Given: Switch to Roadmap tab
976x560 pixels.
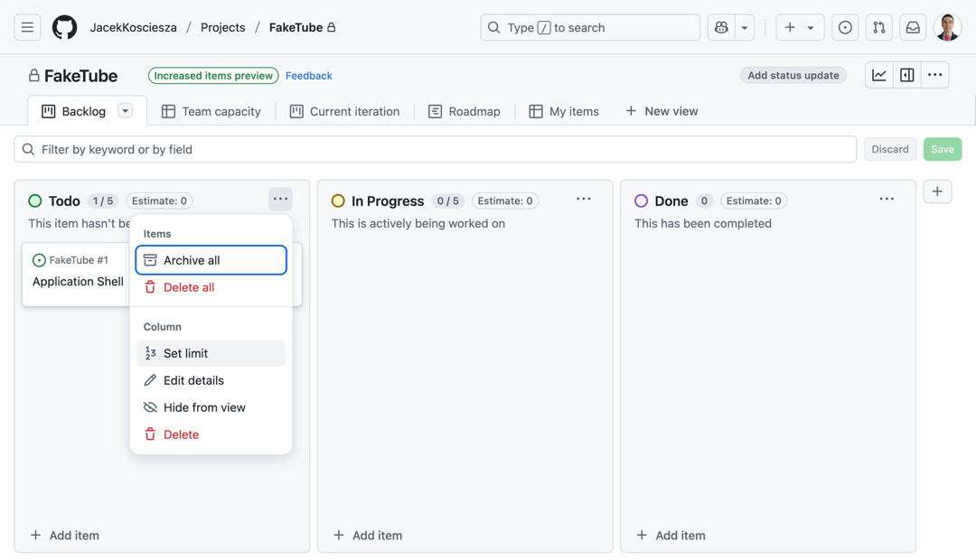Looking at the screenshot, I should pos(465,111).
